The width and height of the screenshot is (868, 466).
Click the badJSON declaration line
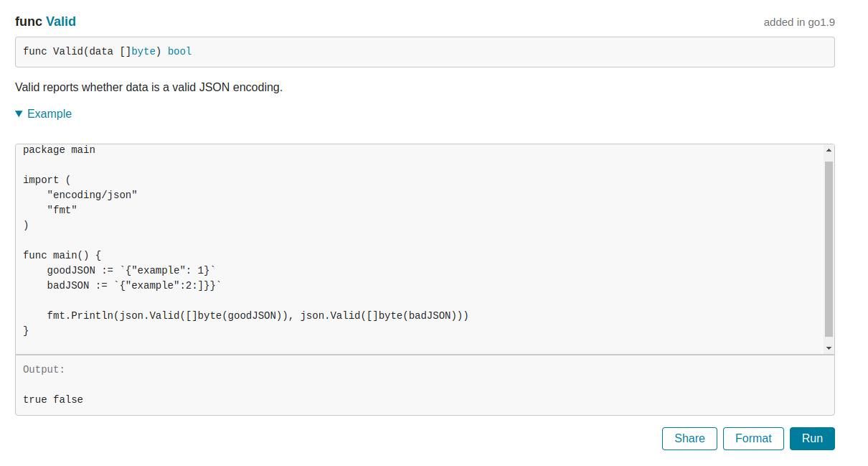(x=133, y=285)
